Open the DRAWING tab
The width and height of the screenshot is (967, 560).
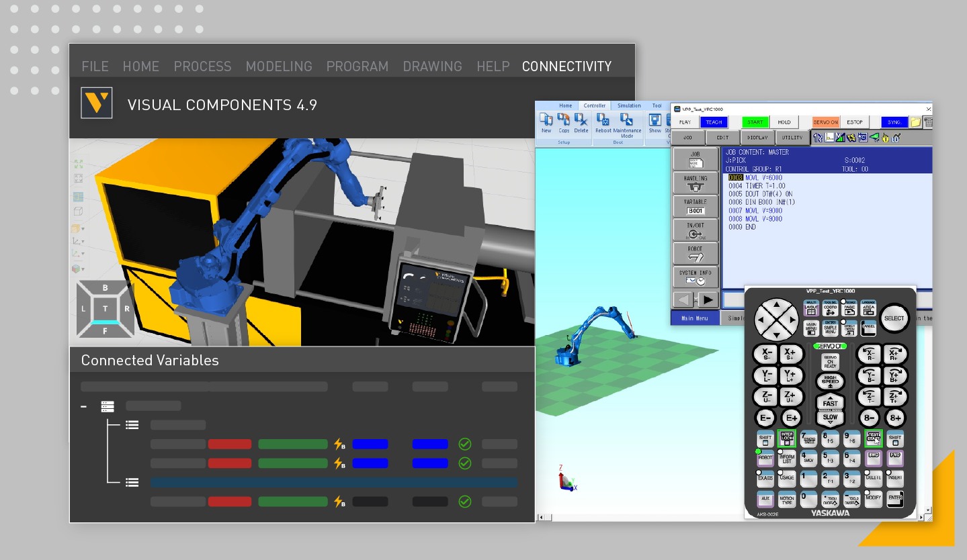(x=433, y=66)
